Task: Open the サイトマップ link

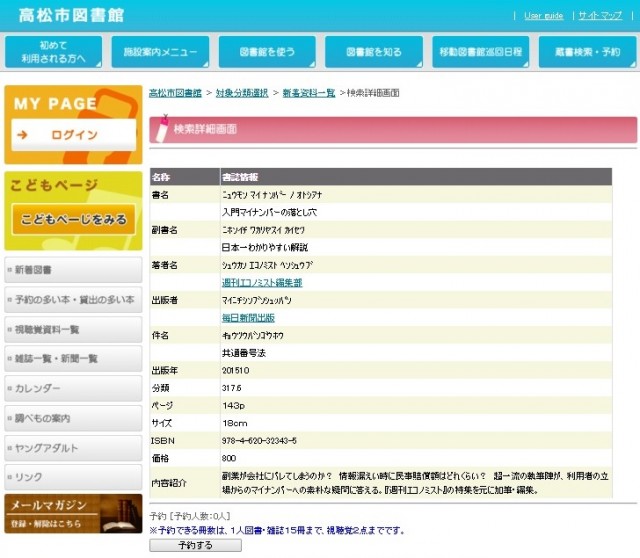Action: [x=600, y=16]
